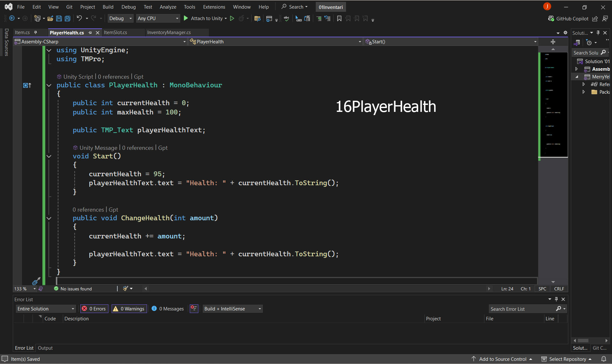The height and width of the screenshot is (364, 612).
Task: Click Start Without Debugging outline play icon
Action: tap(232, 18)
